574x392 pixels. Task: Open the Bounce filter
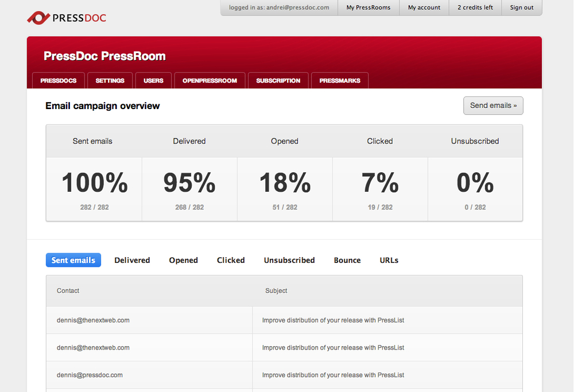click(x=347, y=260)
